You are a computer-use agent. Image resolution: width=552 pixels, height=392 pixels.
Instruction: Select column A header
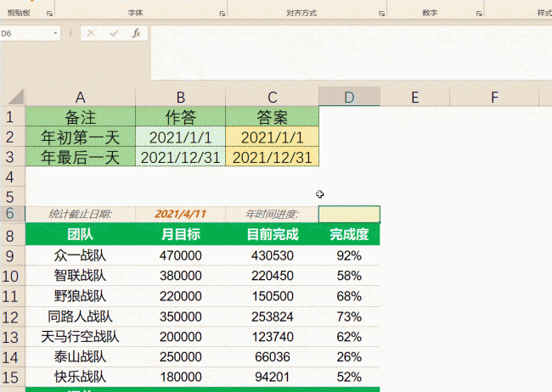81,97
